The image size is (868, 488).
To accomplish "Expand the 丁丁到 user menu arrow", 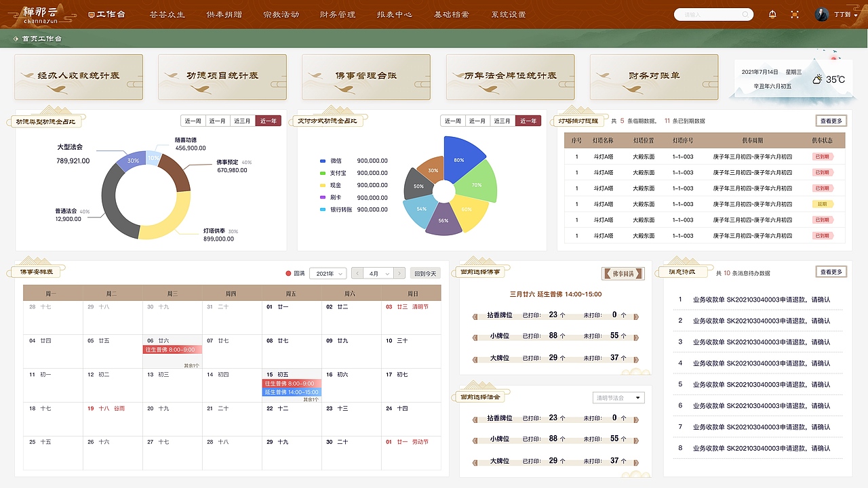I will tap(857, 14).
